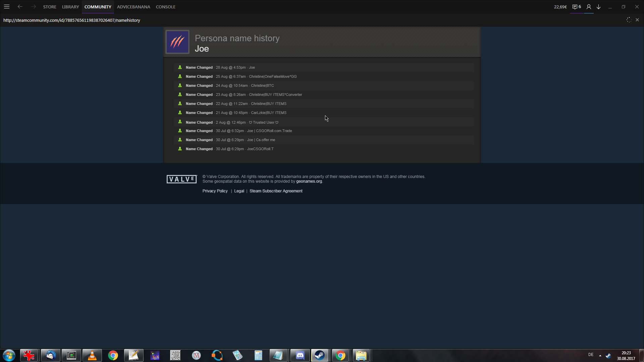The image size is (644, 362).
Task: Open the chat notifications icon showing 6
Action: point(576,7)
